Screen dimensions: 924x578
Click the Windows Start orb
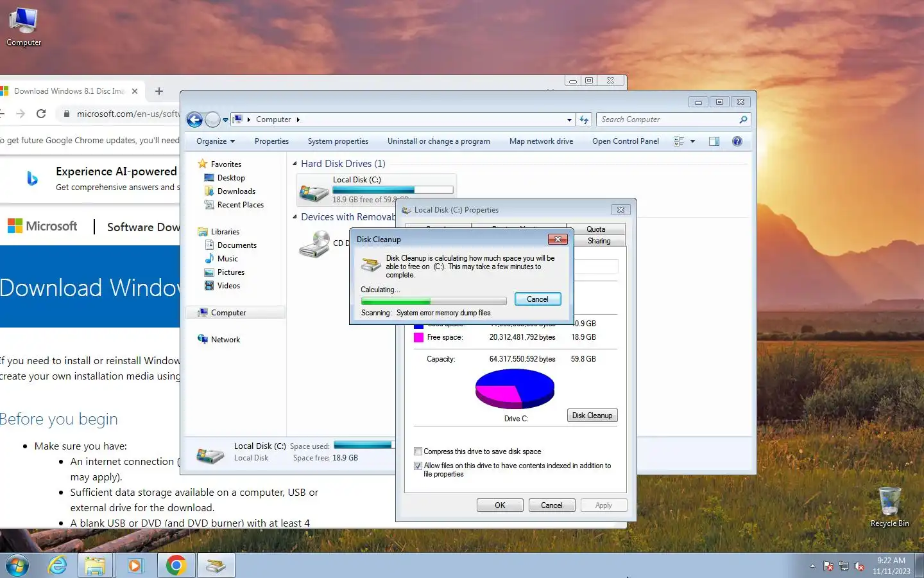click(17, 565)
